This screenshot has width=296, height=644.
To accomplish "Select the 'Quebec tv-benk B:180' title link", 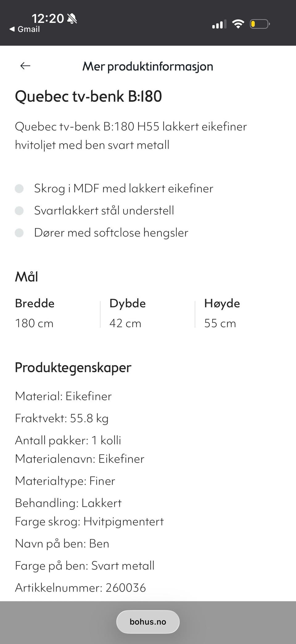I will click(x=88, y=96).
